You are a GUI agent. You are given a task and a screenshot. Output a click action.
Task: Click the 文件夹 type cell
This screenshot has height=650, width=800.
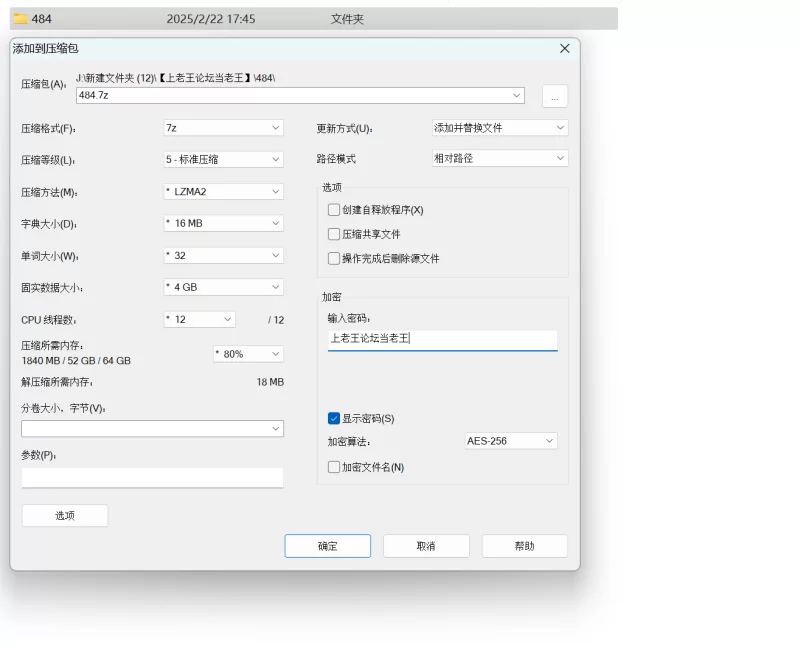(x=347, y=19)
